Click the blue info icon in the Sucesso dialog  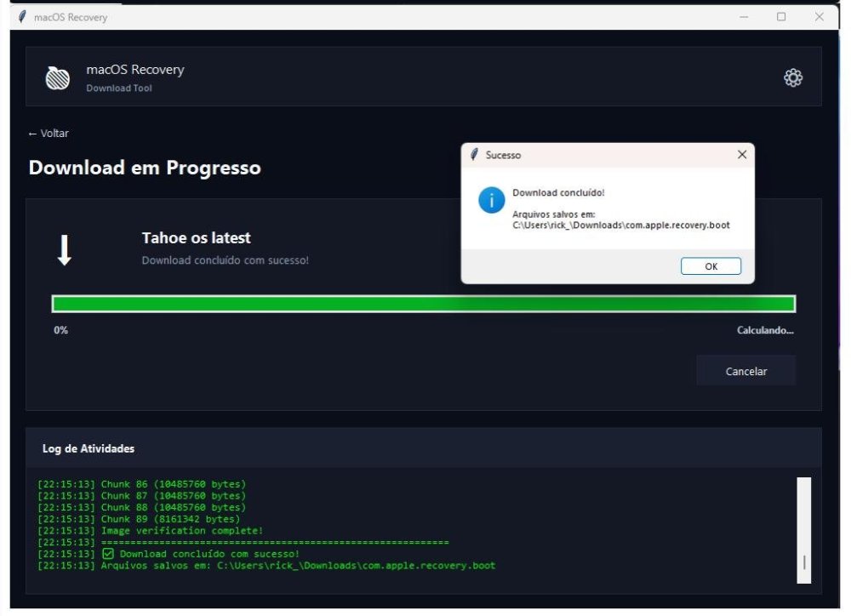tap(491, 200)
